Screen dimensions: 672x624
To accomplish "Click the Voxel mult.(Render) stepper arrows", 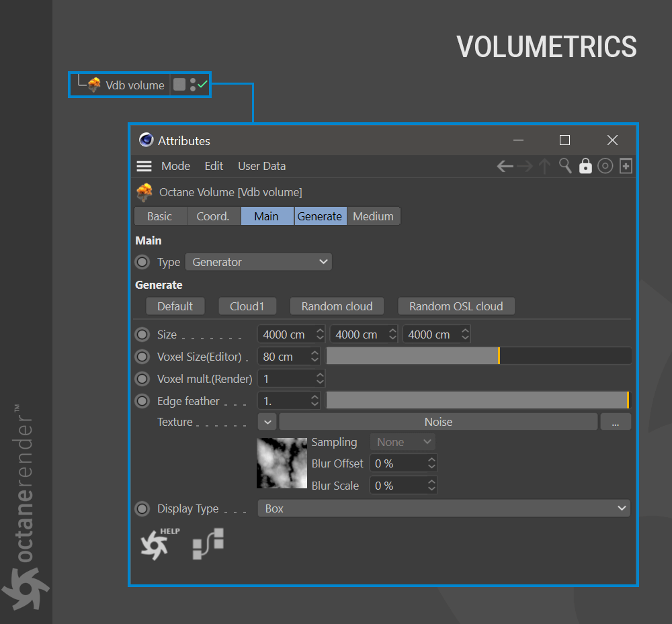I will (320, 379).
